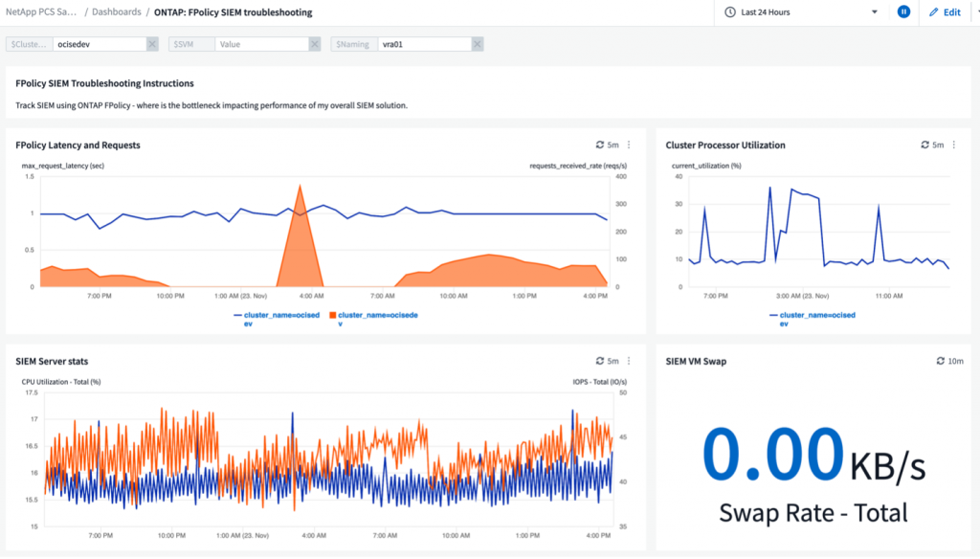This screenshot has height=559, width=980.
Task: Clear the $SVM filter with its X icon
Action: pos(315,44)
